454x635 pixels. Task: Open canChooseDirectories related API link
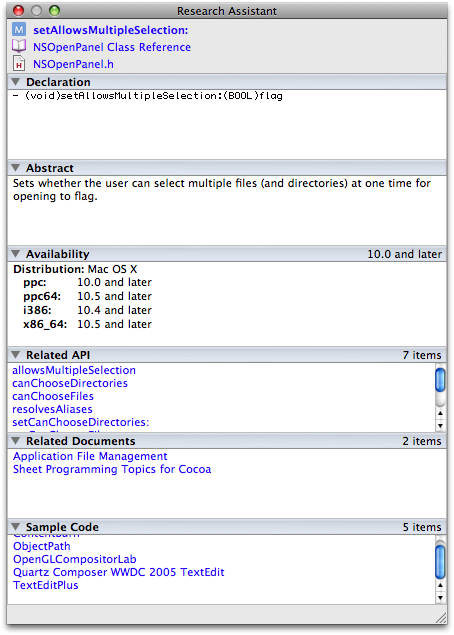pyautogui.click(x=70, y=383)
